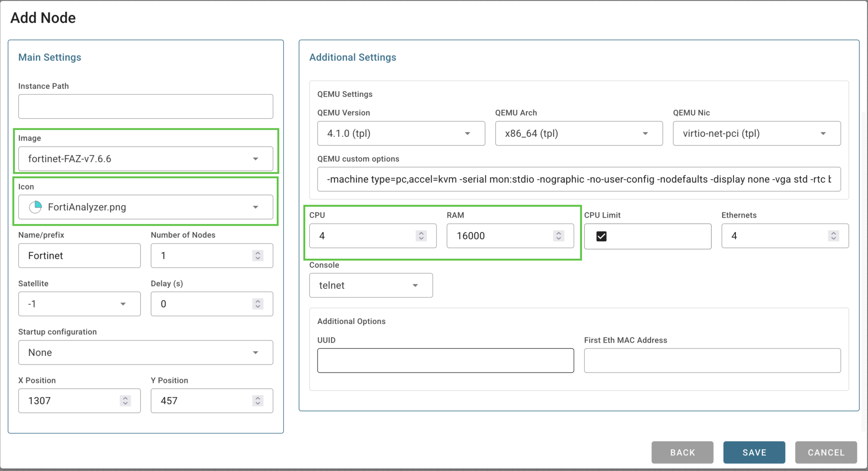Increase the Number of Nodes stepper
This screenshot has width=868, height=471.
(x=257, y=253)
